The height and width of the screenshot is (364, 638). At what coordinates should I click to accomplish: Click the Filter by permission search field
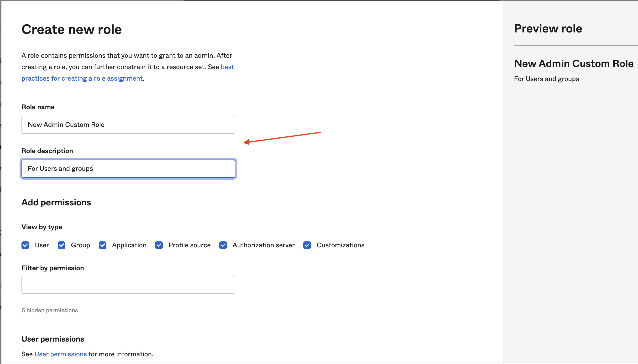click(128, 285)
